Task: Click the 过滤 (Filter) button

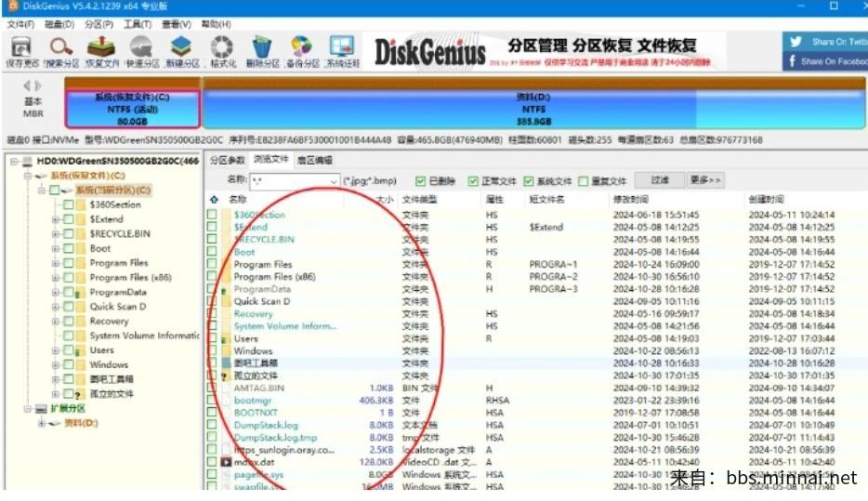Action: point(660,180)
